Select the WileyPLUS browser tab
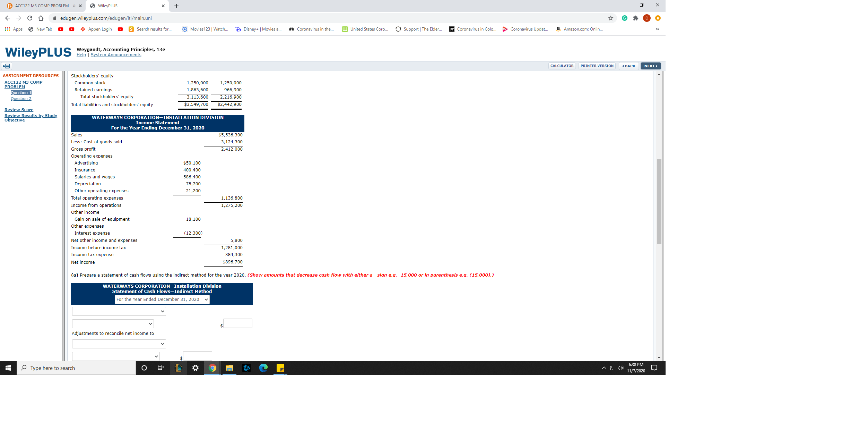Viewport: 868px width, 422px height. click(108, 6)
